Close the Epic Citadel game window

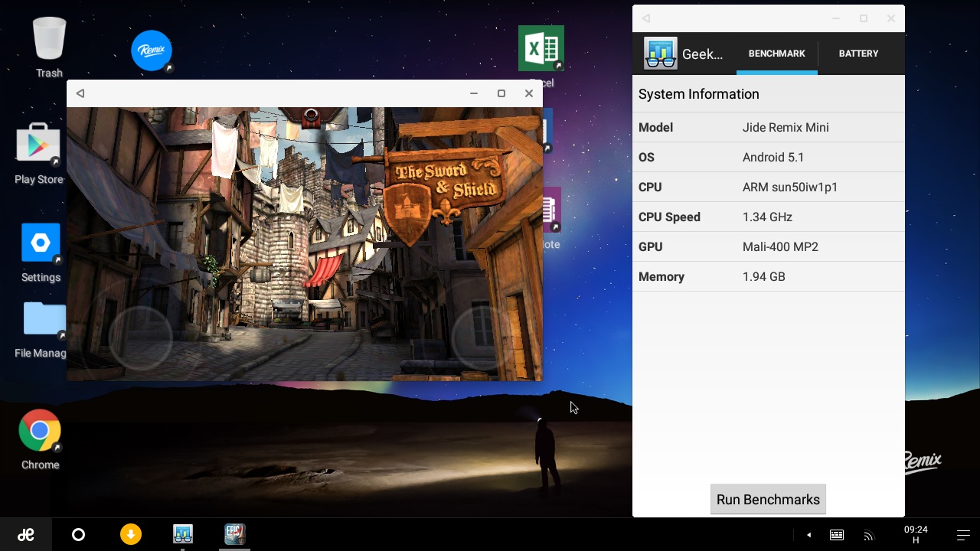pos(529,93)
